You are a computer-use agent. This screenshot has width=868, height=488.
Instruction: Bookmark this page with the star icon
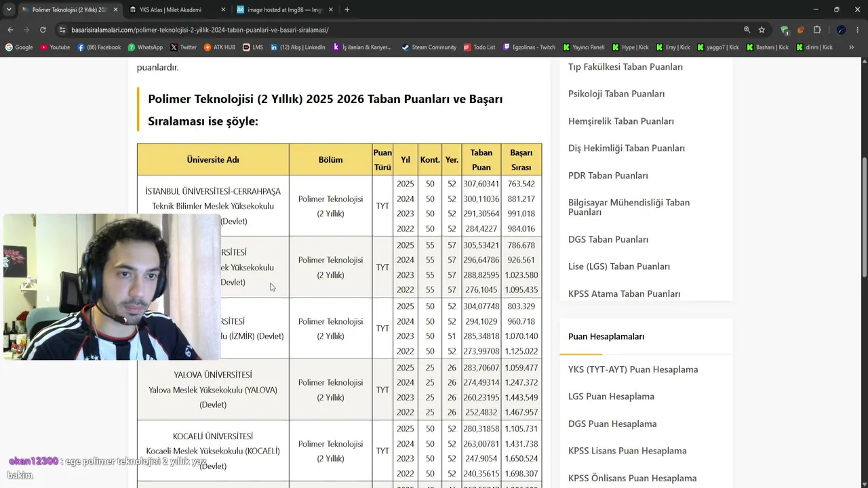(x=762, y=30)
